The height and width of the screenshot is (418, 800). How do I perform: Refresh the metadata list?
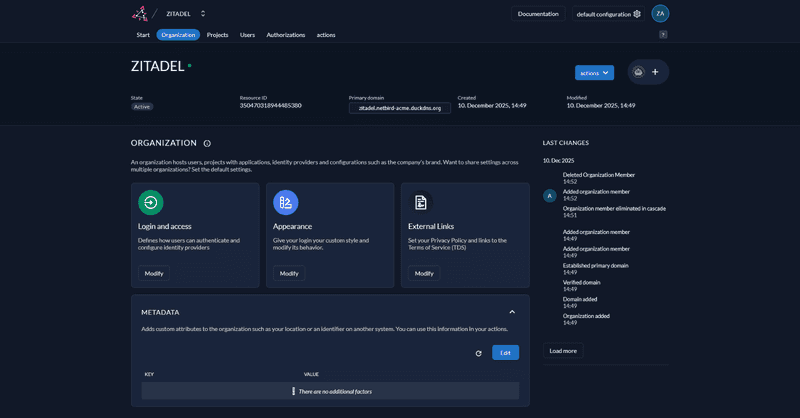[x=479, y=353]
